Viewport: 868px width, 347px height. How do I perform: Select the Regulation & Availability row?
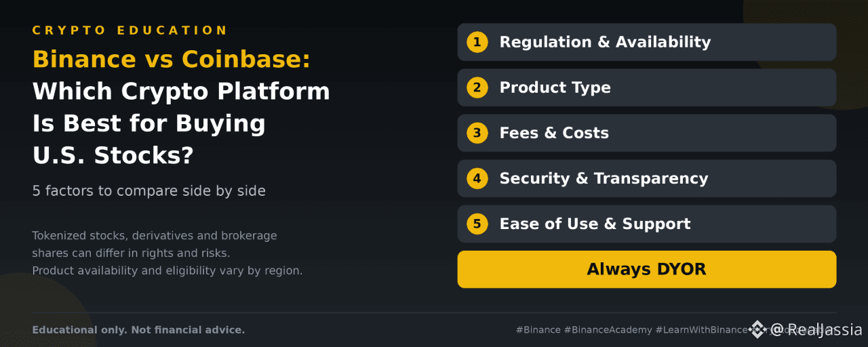(647, 42)
